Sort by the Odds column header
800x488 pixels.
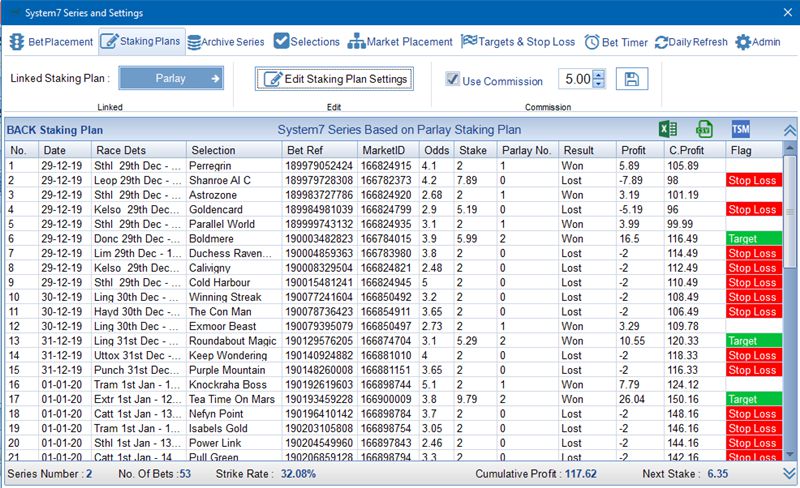[437, 150]
